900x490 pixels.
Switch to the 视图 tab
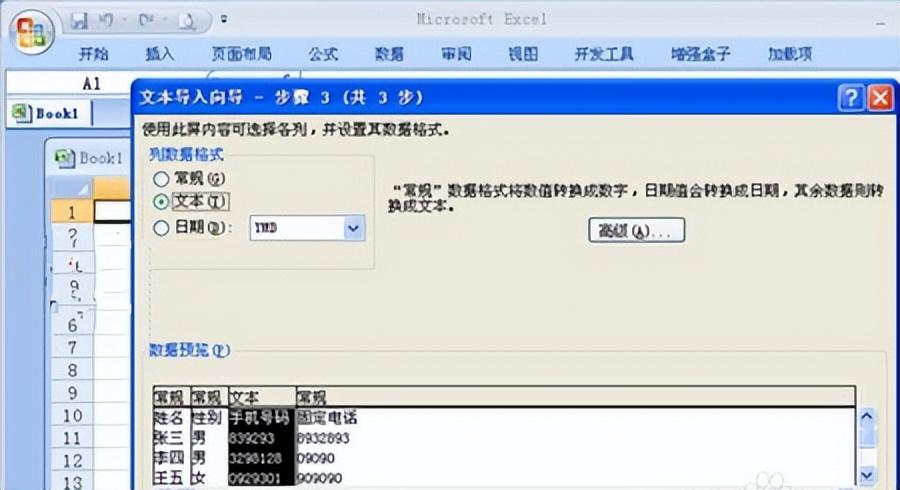pos(523,54)
